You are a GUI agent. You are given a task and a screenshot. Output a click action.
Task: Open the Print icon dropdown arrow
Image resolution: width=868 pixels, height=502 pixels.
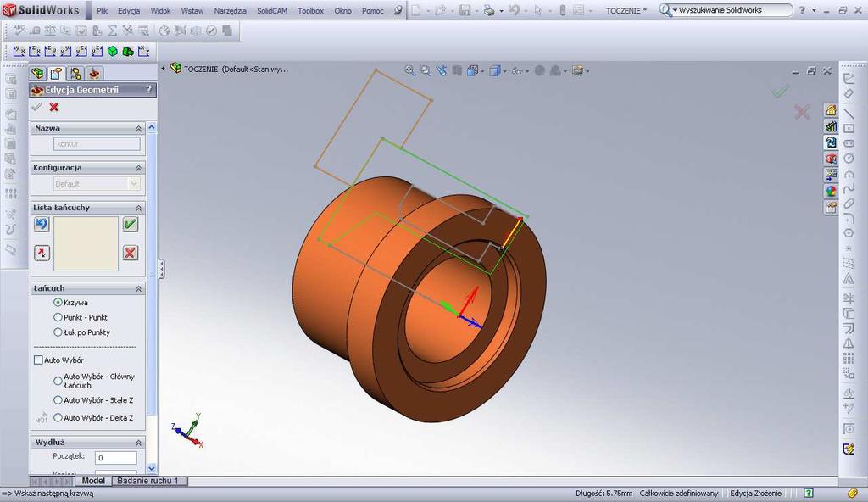point(501,10)
